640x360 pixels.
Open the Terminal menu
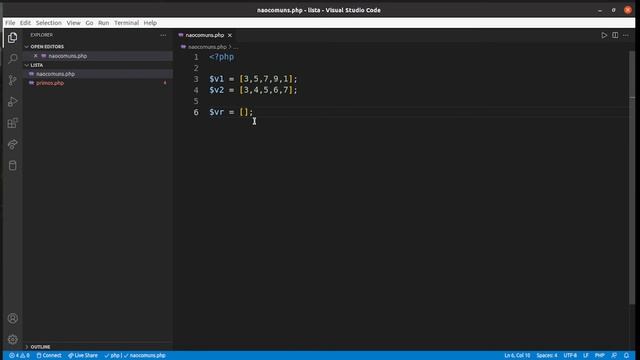[127, 23]
